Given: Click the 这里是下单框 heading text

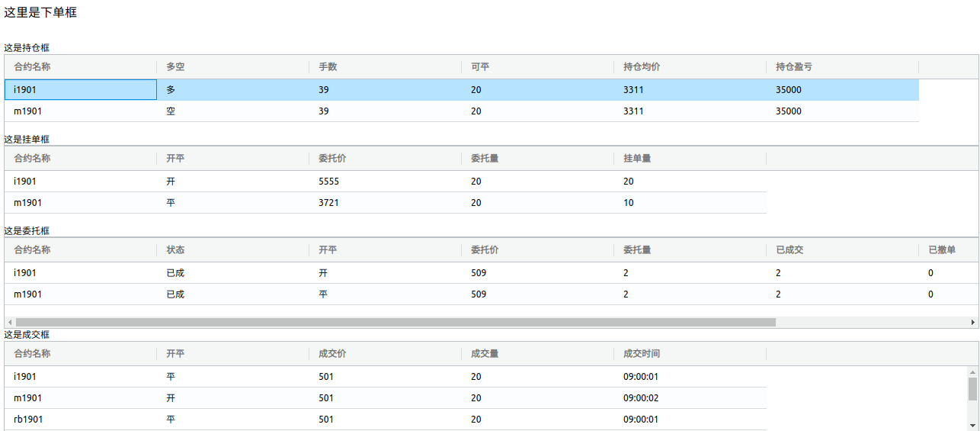Looking at the screenshot, I should point(40,12).
